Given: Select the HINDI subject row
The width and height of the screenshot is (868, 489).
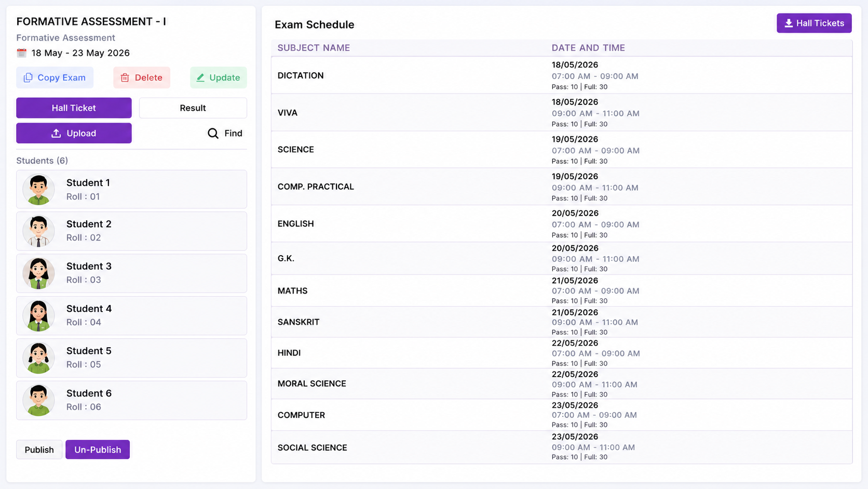Looking at the screenshot, I should (x=562, y=353).
